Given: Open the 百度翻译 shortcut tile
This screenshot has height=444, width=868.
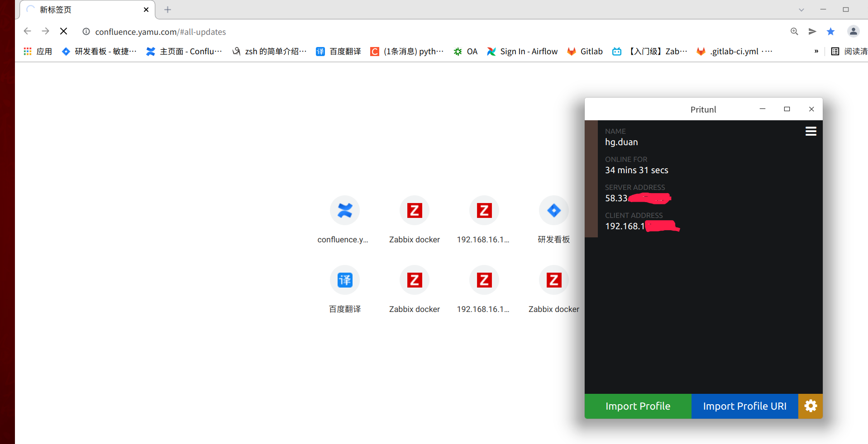Looking at the screenshot, I should coord(344,289).
